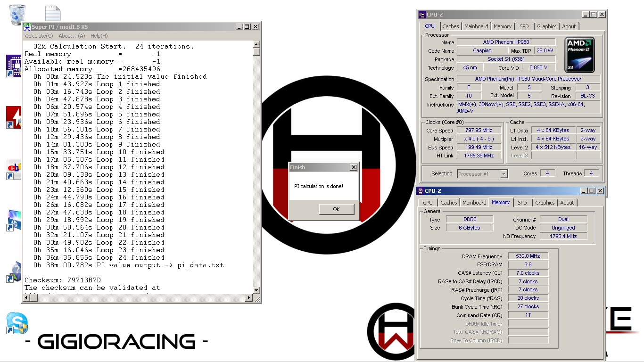Open Mainboard tab in lower CPU-Z window

coord(474,203)
